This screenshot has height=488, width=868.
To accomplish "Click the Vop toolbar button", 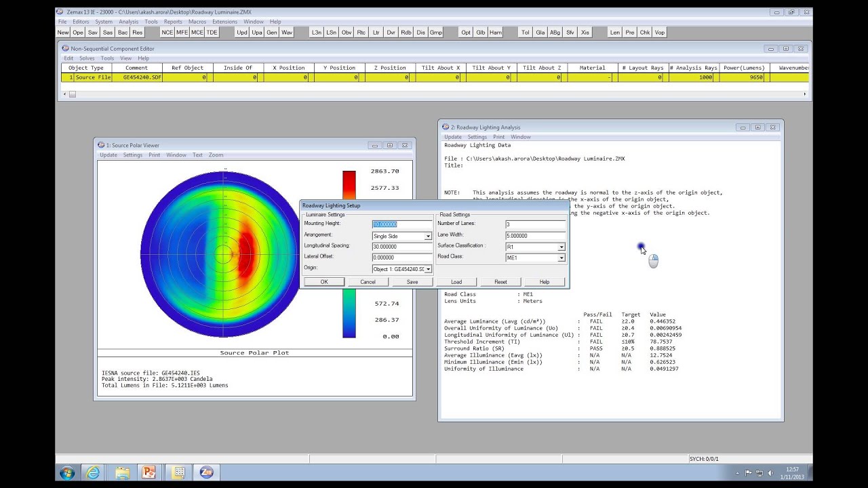I will click(660, 33).
